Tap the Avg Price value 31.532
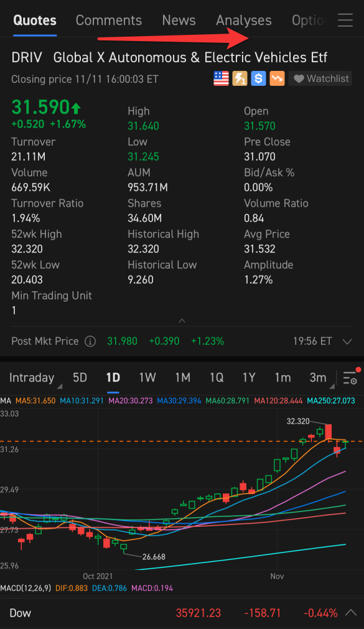364x629 pixels. point(259,249)
